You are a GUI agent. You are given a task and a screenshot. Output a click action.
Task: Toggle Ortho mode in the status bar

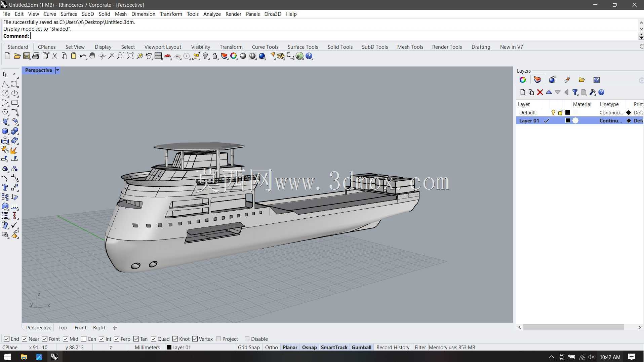[x=271, y=347]
